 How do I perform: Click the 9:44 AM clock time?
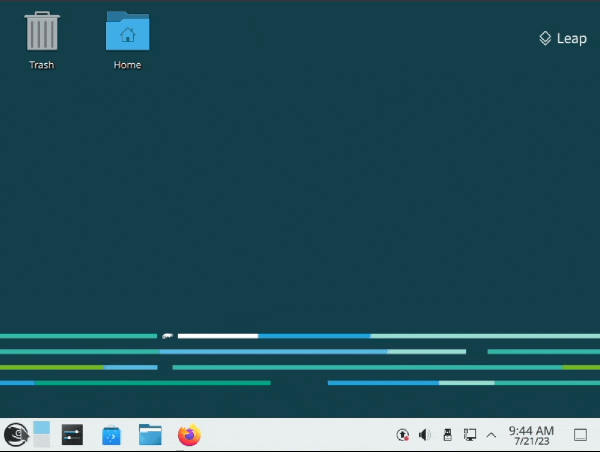coord(531,429)
